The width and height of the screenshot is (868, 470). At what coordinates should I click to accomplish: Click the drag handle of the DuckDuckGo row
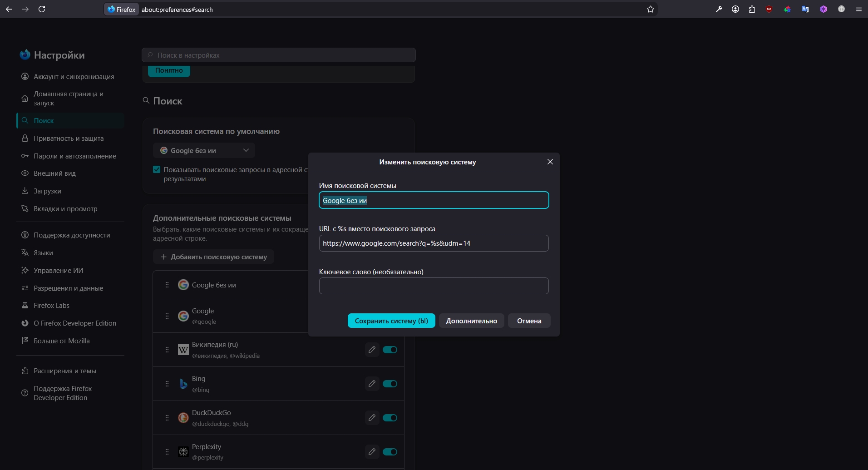click(x=167, y=418)
